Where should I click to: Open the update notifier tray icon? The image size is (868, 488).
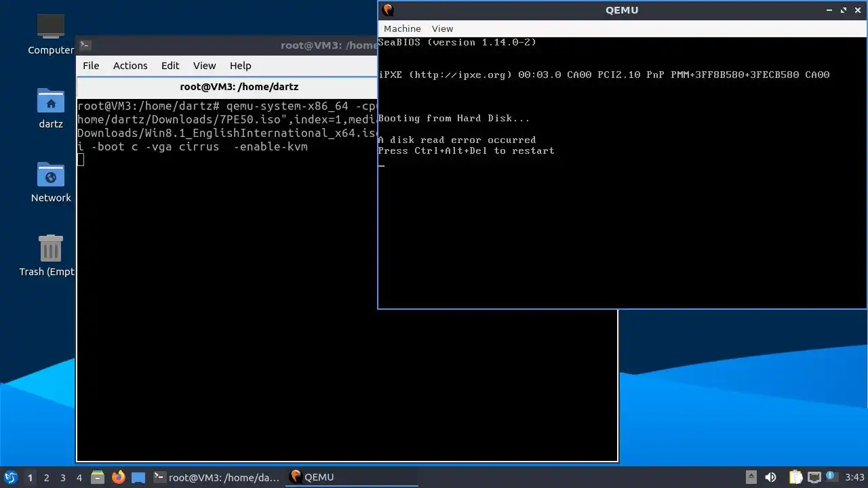830,477
